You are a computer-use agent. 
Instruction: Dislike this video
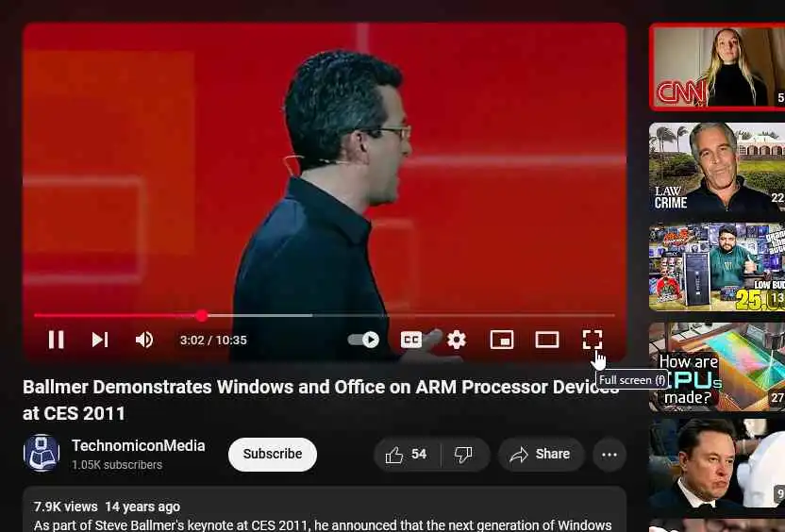(x=463, y=455)
